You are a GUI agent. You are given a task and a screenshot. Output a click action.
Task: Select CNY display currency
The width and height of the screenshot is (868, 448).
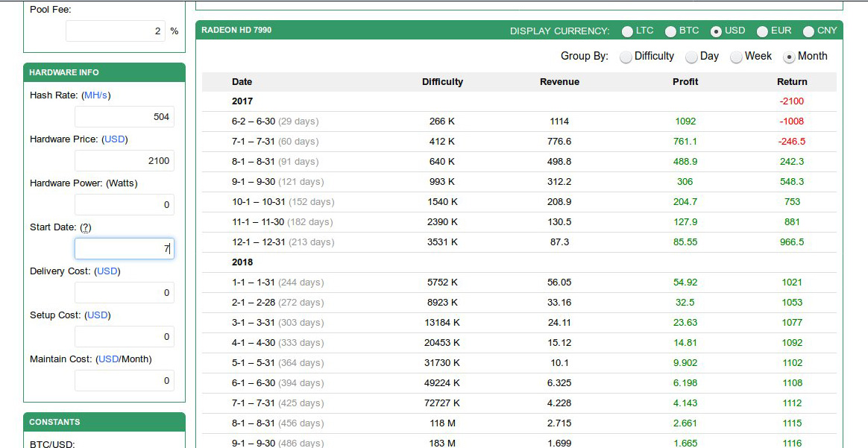[x=808, y=31]
